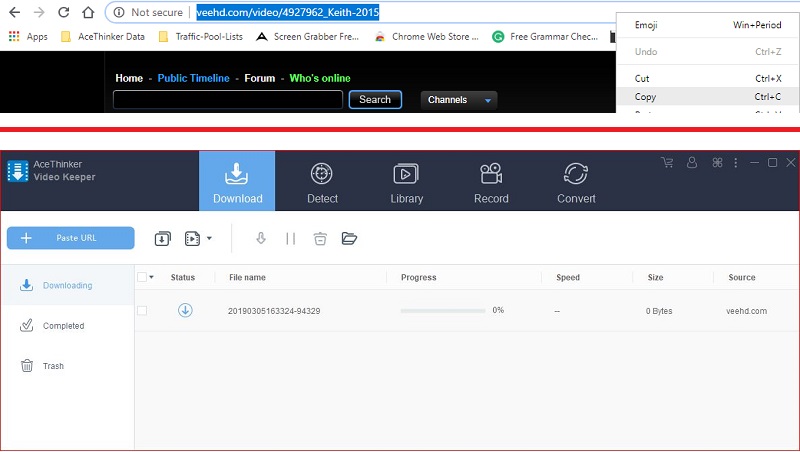The image size is (800, 452).
Task: Check the box for file 20190305163324-94329
Action: [141, 311]
